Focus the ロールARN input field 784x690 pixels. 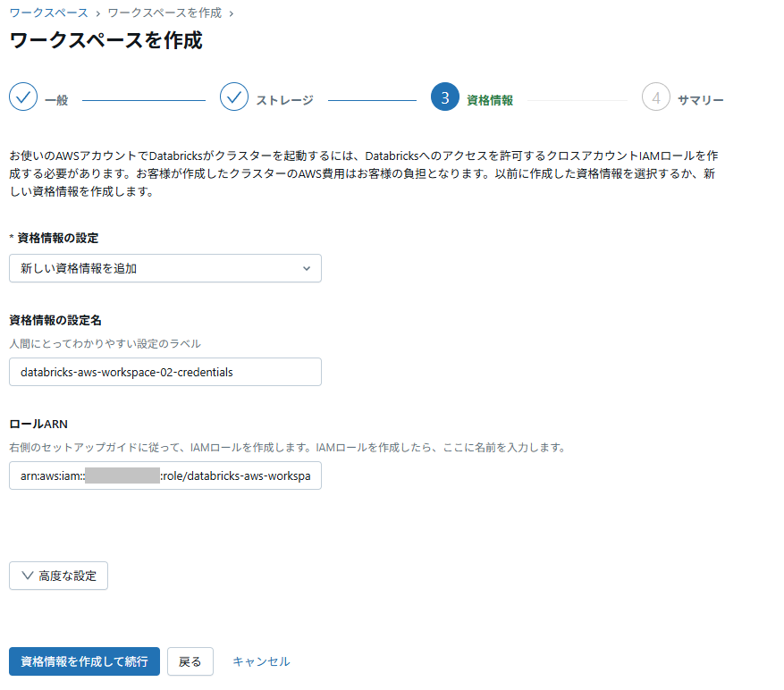[165, 476]
